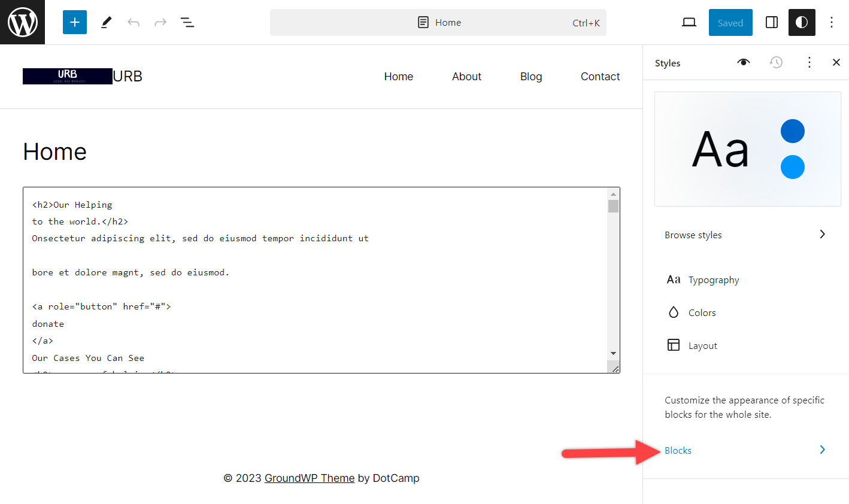Open the editor options three-dot menu
This screenshot has width=849, height=504.
coord(832,22)
